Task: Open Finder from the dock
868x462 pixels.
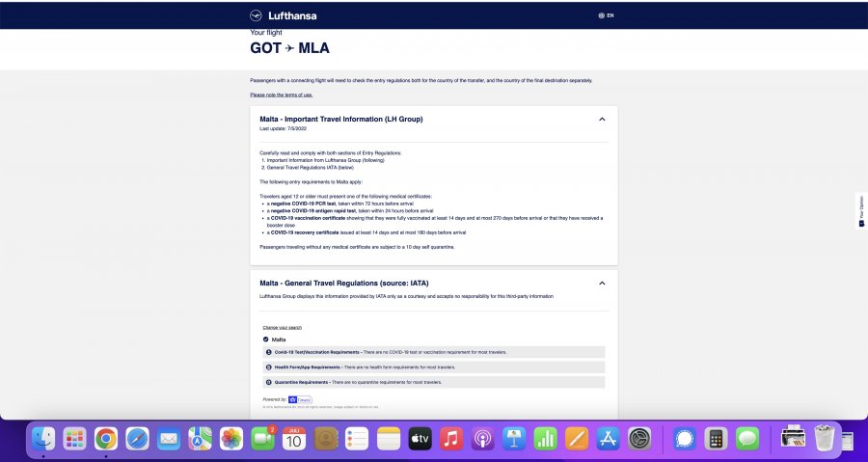Action: tap(43, 439)
